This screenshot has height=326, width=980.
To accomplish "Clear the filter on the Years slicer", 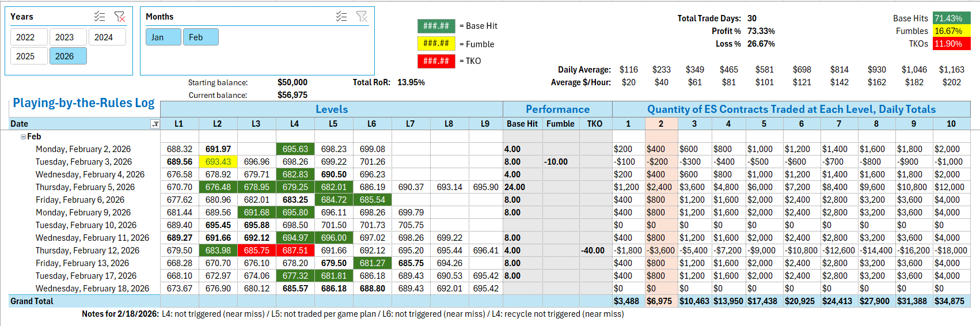I will [120, 17].
